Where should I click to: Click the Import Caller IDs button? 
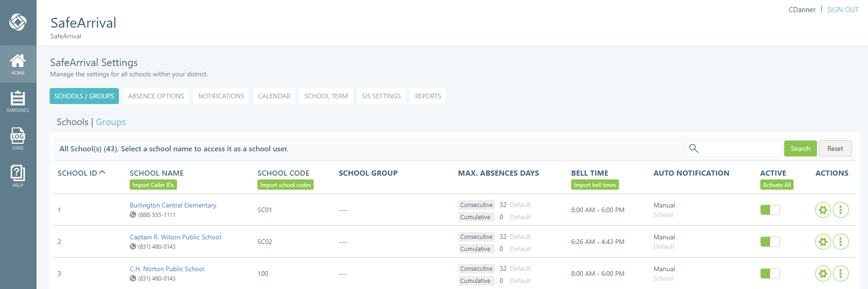pos(153,185)
